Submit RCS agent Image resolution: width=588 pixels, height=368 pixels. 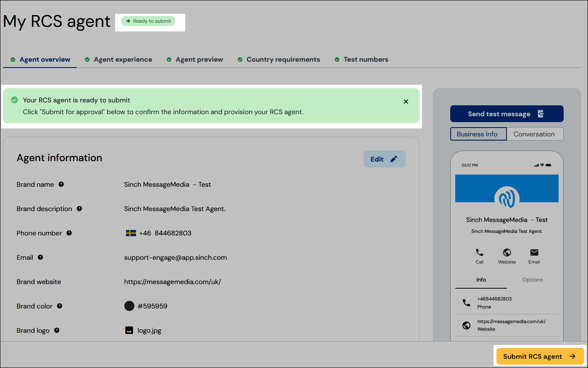(540, 356)
